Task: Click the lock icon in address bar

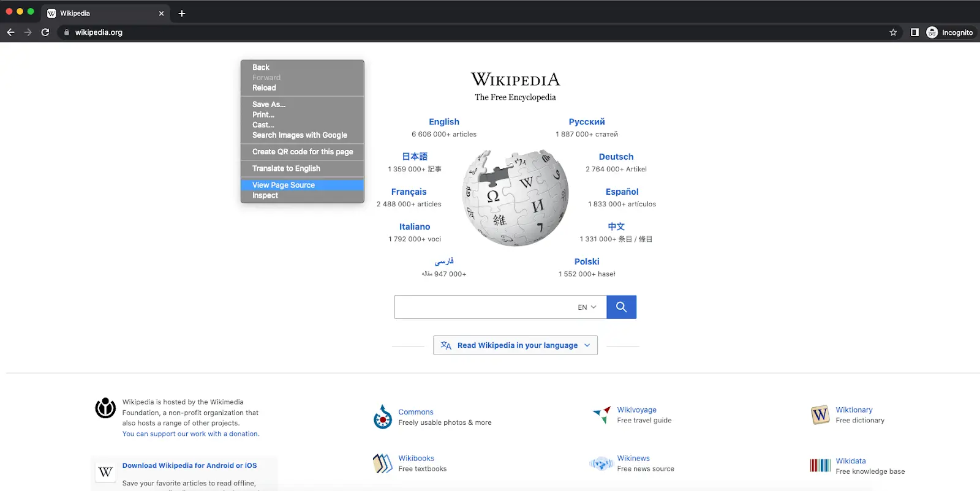Action: coord(67,32)
